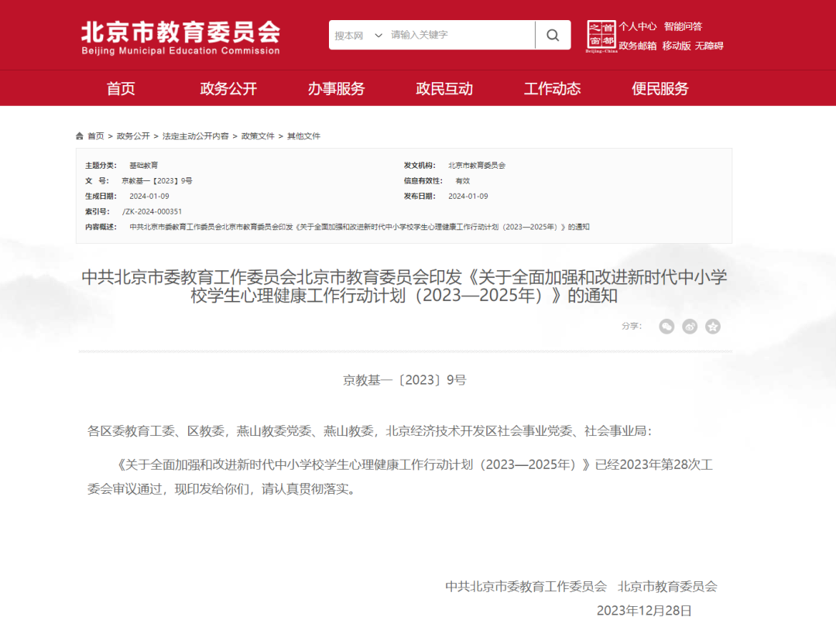Expand the 搜本网 search scope dropdown
Image resolution: width=836 pixels, height=644 pixels.
[358, 35]
